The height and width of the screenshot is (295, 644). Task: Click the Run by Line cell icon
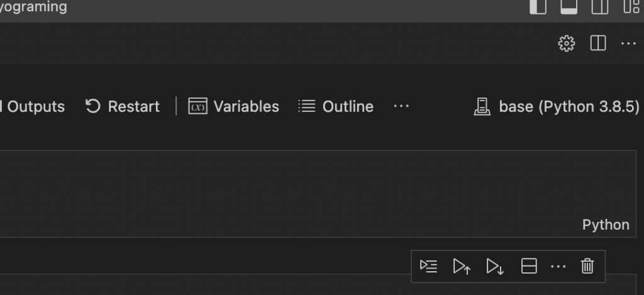click(428, 266)
